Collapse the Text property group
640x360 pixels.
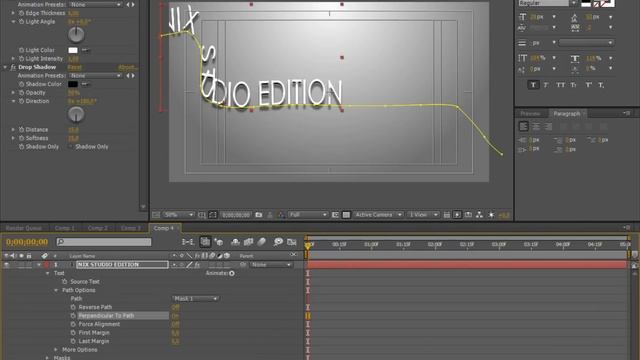tap(48, 273)
